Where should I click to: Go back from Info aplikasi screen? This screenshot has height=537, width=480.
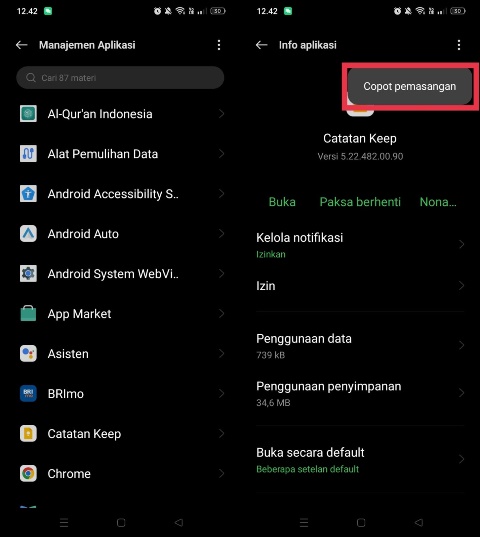(262, 45)
